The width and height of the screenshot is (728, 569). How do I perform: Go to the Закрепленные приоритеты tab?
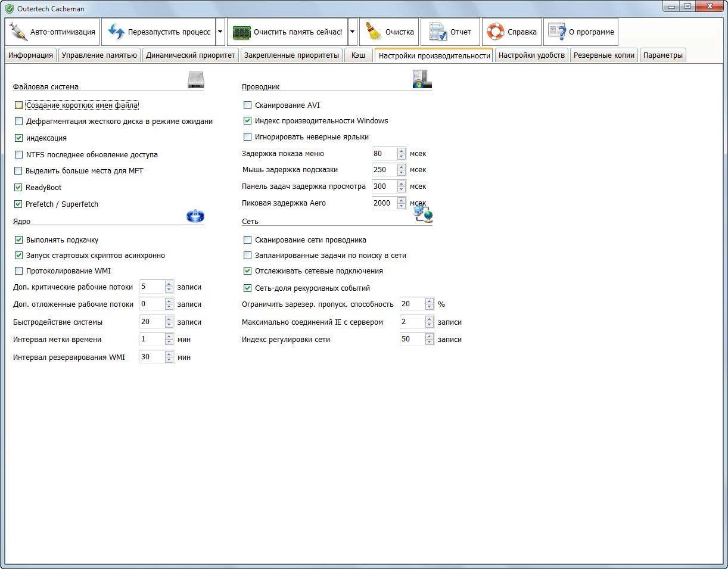[291, 55]
